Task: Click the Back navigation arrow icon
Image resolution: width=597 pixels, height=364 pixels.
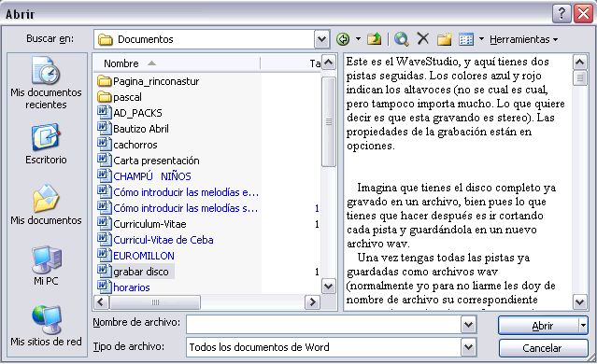Action: click(343, 39)
